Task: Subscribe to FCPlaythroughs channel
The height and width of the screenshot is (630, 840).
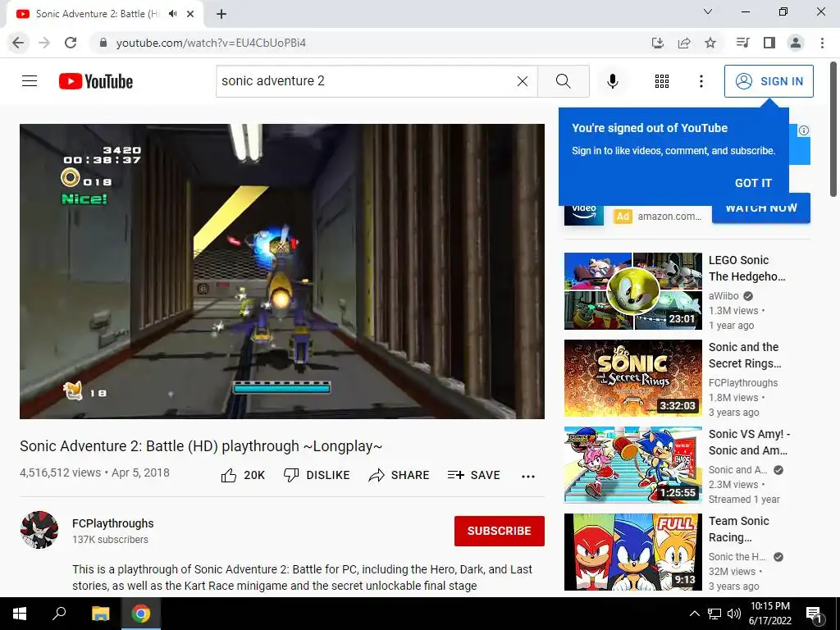Action: [x=500, y=531]
